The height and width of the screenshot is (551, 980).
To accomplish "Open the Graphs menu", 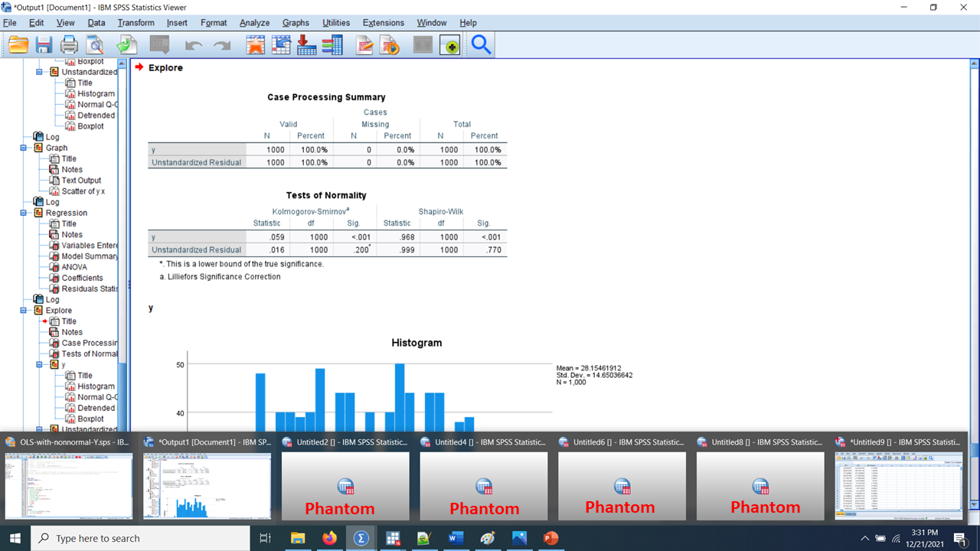I will [x=296, y=23].
